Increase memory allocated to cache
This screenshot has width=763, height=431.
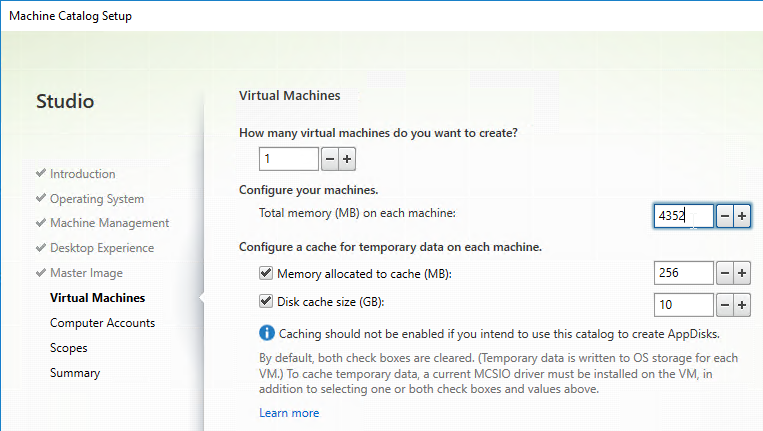pyautogui.click(x=742, y=273)
